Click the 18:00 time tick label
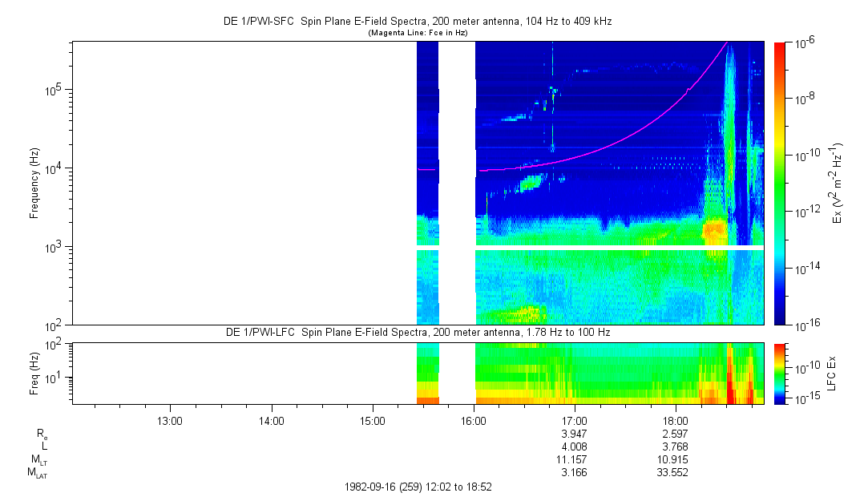The image size is (868, 497). tap(676, 420)
